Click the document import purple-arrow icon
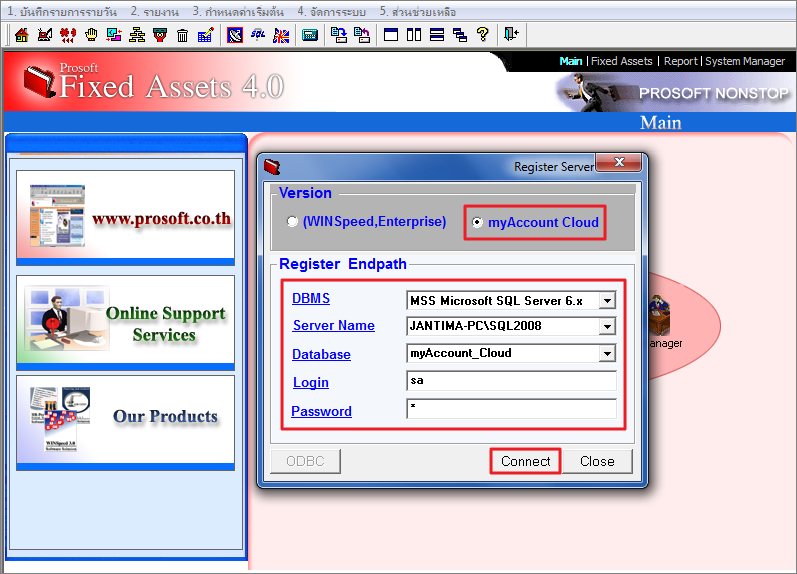797x574 pixels. pyautogui.click(x=362, y=35)
